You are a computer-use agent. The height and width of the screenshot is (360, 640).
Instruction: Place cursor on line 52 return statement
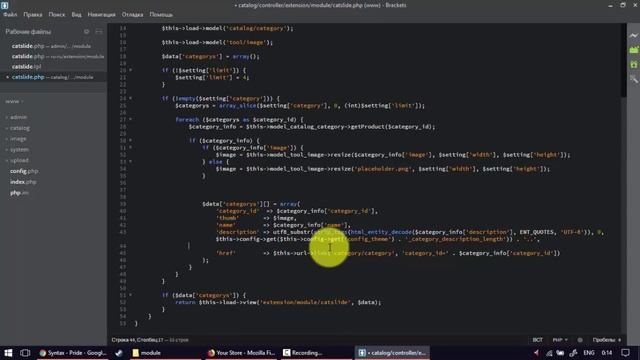278,302
